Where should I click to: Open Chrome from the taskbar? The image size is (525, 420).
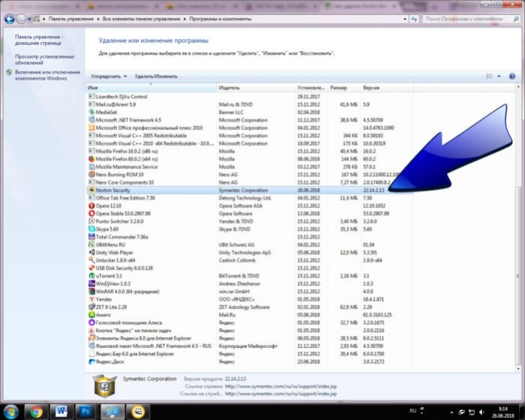pos(36,412)
